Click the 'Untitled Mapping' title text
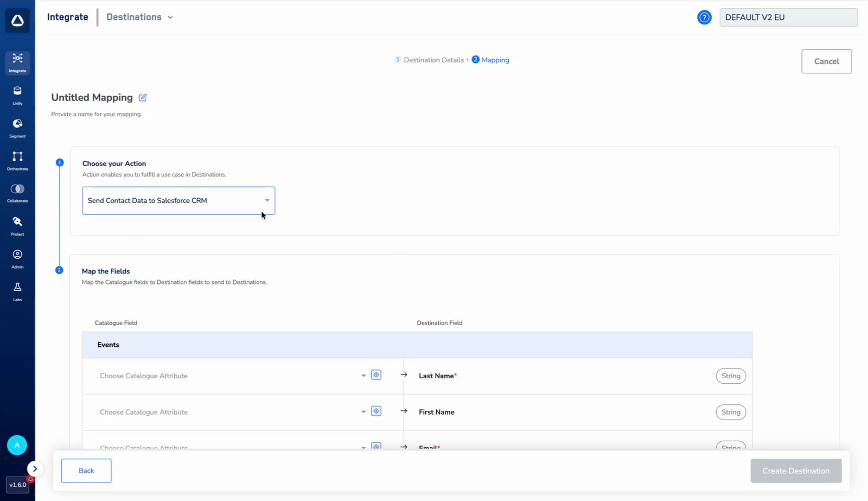Screen dimensions: 868x501 click(92, 98)
